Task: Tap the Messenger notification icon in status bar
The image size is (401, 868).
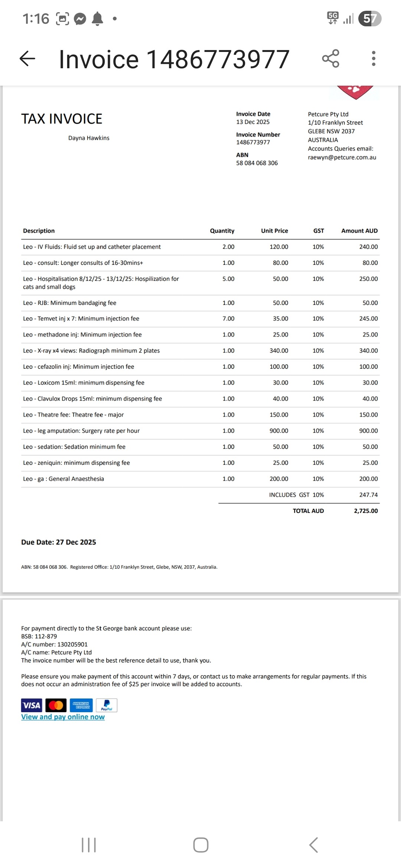Action: (x=80, y=19)
